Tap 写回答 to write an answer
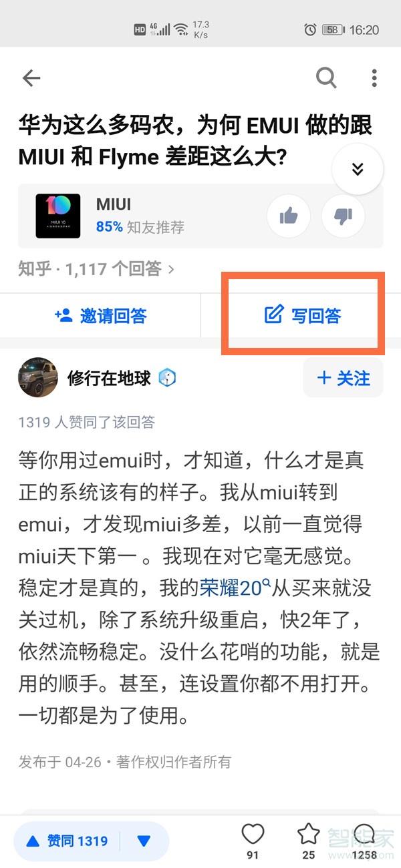This screenshot has width=401, height=868. click(x=303, y=316)
